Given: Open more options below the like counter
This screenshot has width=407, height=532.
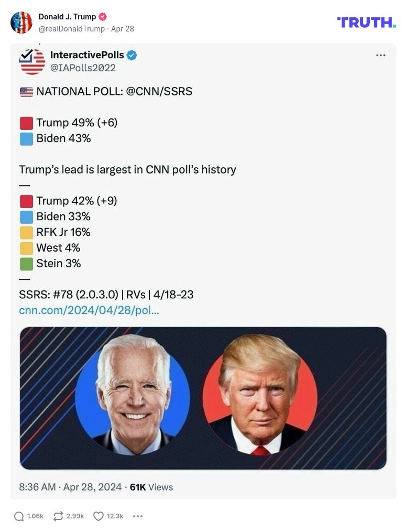Looking at the screenshot, I should coord(137,516).
